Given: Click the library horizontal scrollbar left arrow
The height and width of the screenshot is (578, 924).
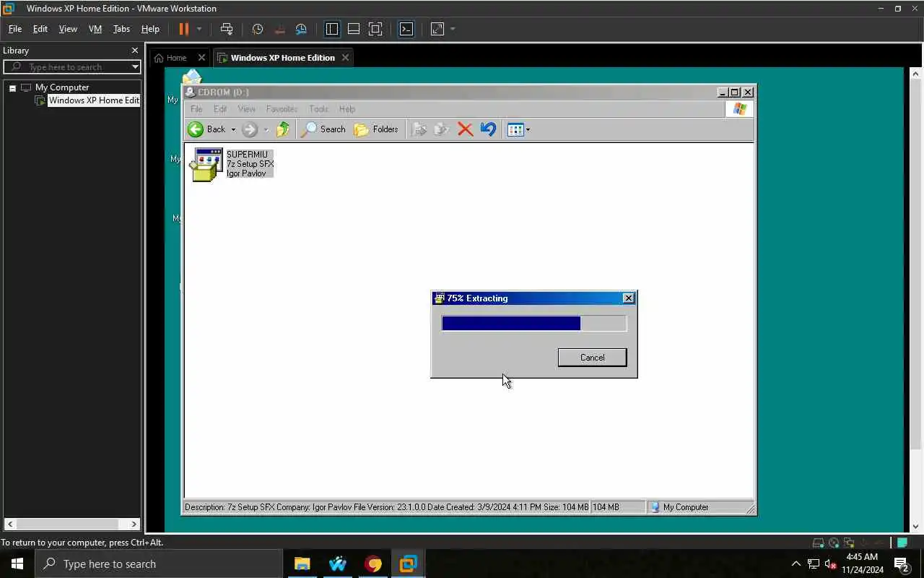Looking at the screenshot, I should 10,525.
